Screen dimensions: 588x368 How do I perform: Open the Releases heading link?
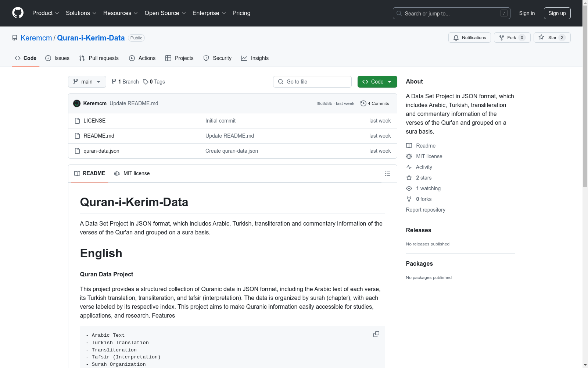click(x=419, y=230)
